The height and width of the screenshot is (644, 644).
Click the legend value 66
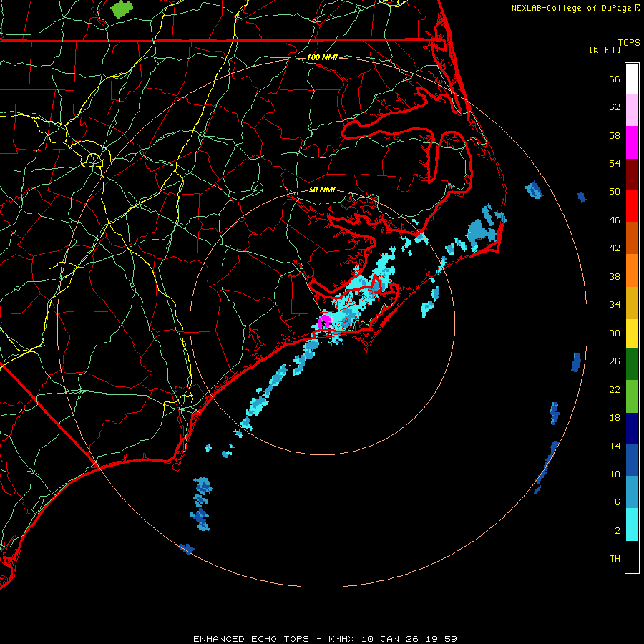coord(615,79)
